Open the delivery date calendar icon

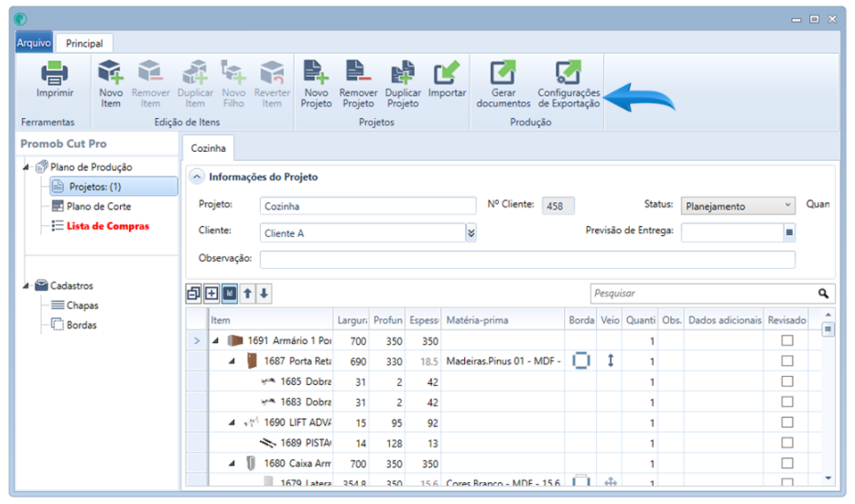(788, 232)
